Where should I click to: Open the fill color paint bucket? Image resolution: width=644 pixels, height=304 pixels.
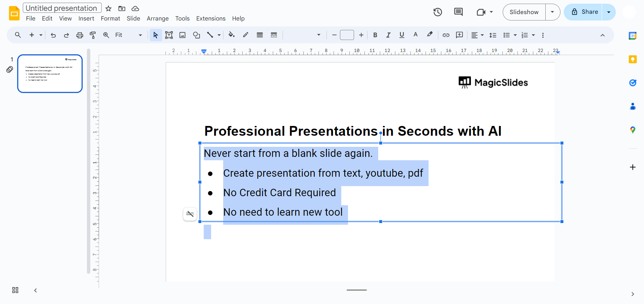[x=231, y=35]
